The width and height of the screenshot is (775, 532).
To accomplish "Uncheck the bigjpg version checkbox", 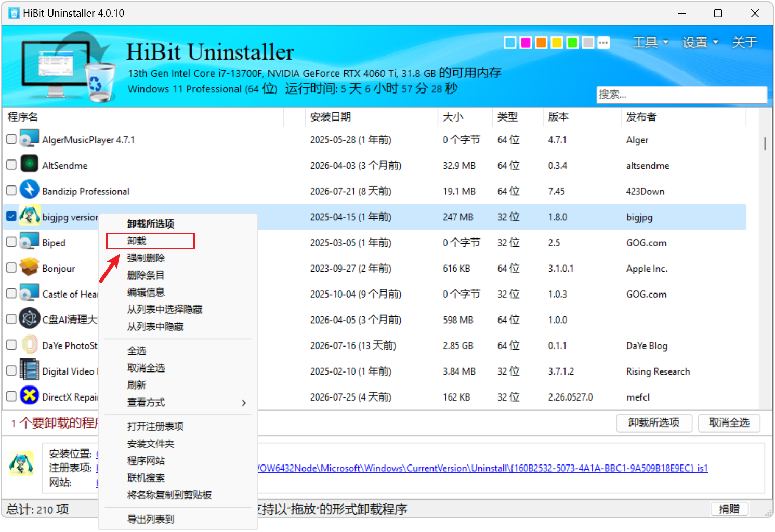I will pos(11,216).
